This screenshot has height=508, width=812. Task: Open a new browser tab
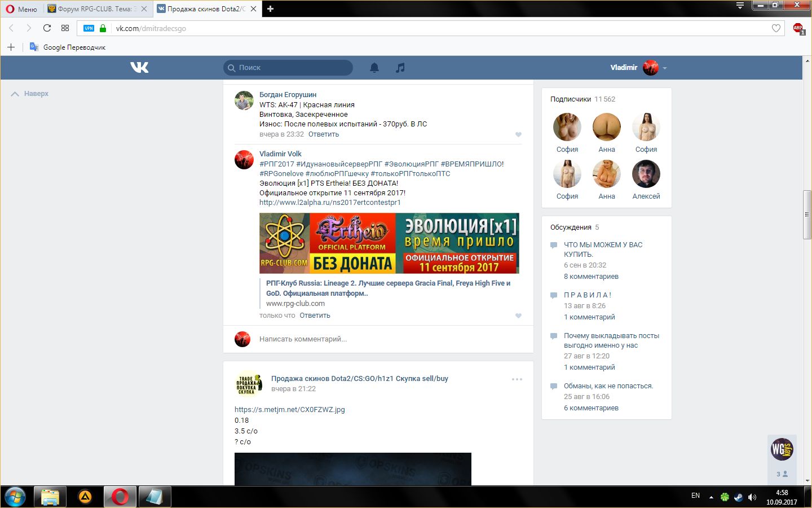[270, 9]
